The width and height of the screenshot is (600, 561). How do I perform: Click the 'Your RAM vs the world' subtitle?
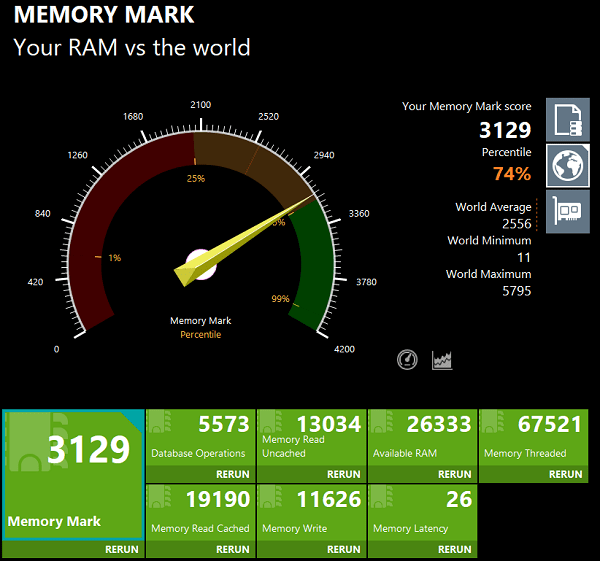pyautogui.click(x=132, y=48)
